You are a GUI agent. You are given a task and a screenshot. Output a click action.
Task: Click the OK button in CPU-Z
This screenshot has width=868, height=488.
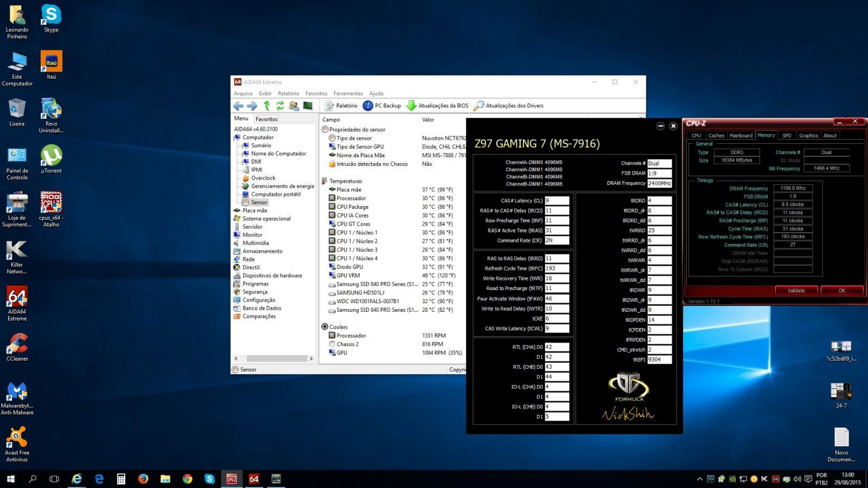(842, 291)
